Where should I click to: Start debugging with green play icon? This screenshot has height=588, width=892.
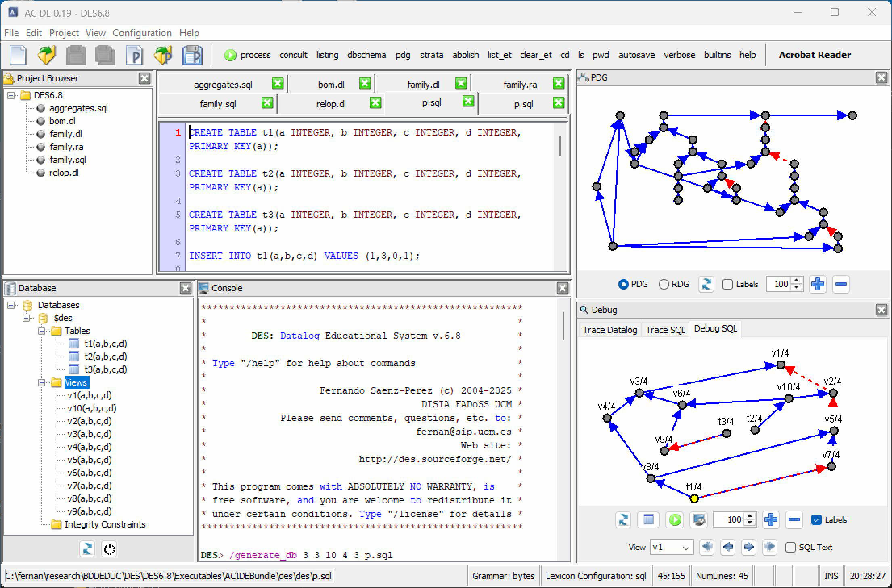[675, 519]
